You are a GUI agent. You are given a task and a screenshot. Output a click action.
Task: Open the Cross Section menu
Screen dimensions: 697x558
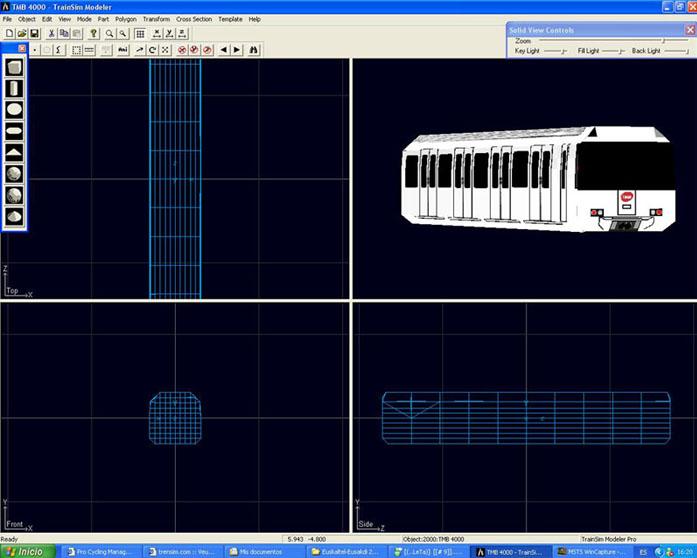(x=194, y=19)
